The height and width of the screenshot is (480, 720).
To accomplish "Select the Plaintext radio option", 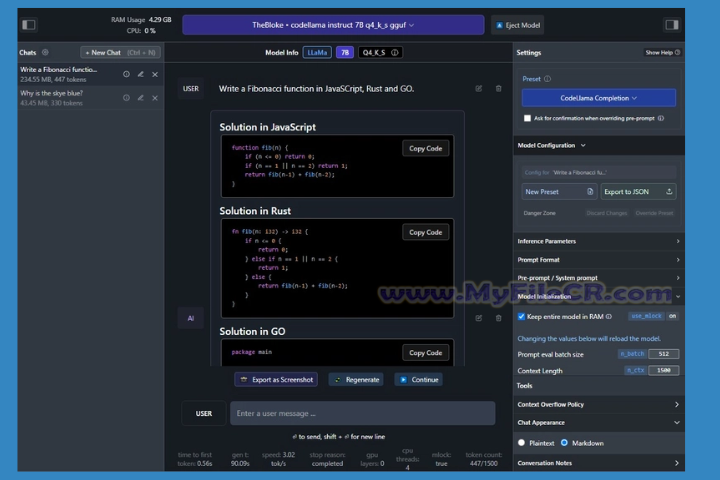I will pos(521,443).
